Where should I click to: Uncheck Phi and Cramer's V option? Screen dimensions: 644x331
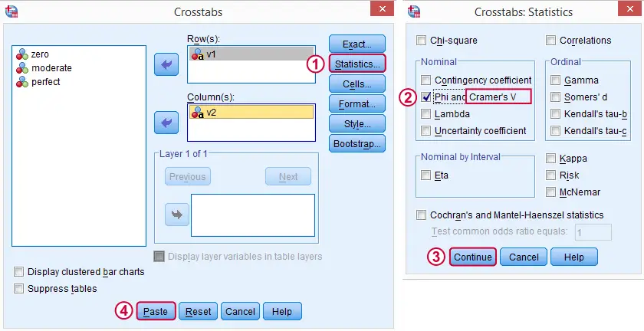coord(426,97)
